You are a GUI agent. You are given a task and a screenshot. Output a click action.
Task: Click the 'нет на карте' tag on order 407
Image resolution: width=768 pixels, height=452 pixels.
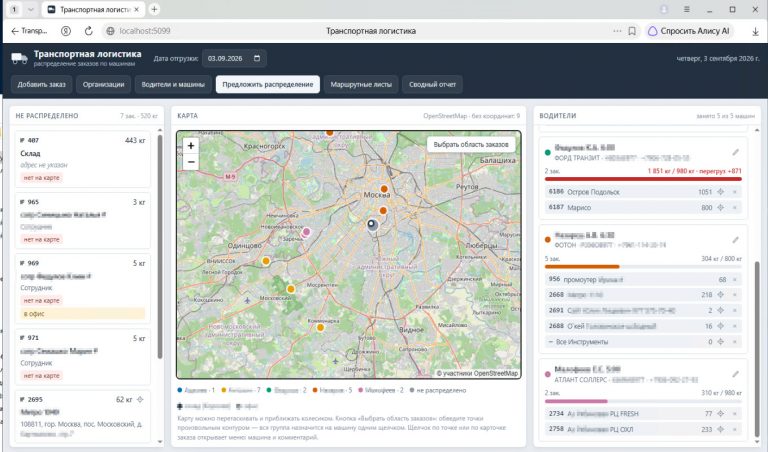[x=42, y=178]
